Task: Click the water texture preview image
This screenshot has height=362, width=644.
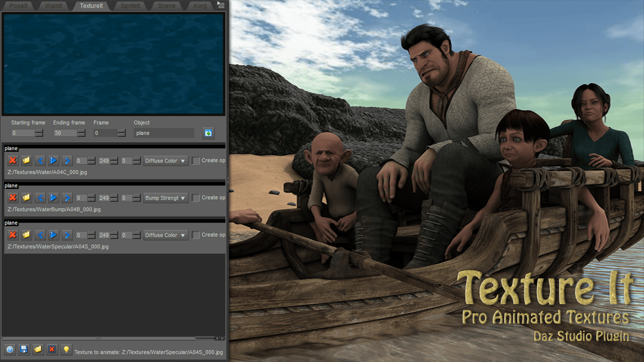Action: click(113, 64)
